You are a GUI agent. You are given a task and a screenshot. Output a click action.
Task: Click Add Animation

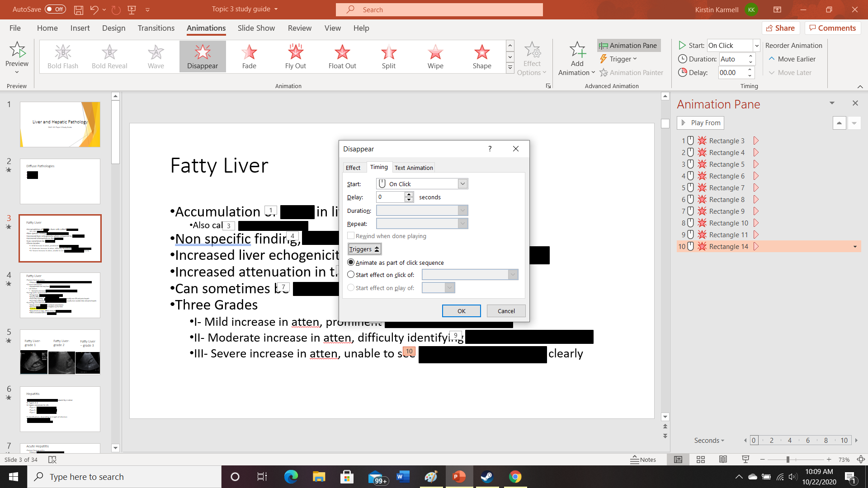[576, 58]
